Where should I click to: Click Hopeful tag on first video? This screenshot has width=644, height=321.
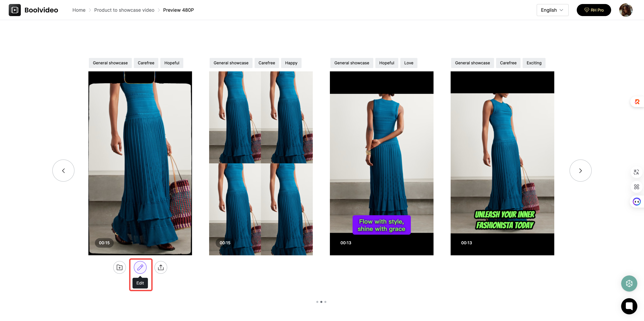[x=172, y=63]
